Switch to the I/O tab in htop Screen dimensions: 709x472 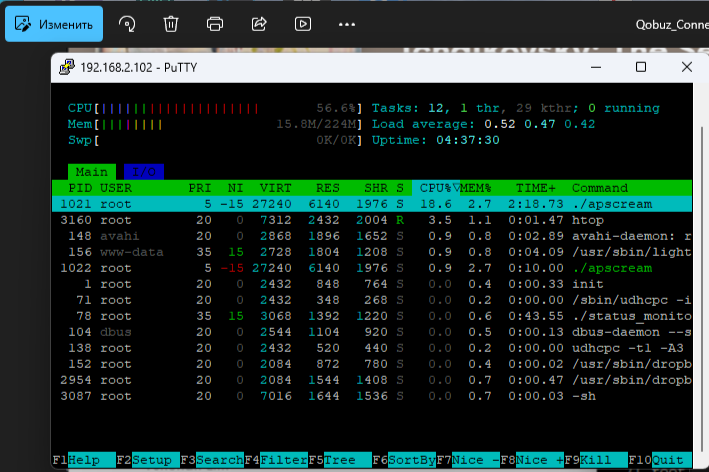click(x=143, y=172)
